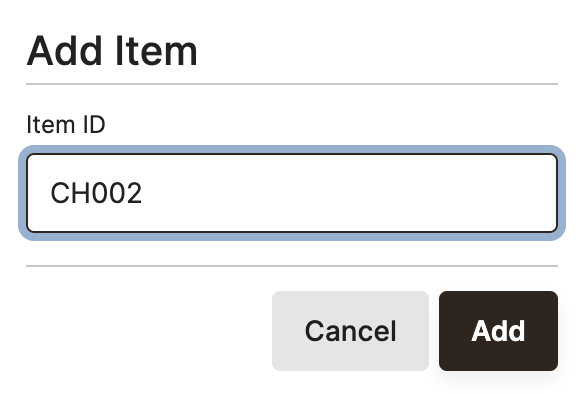Viewport: 582px width, 394px height.
Task: Click the label above the text field
Action: pos(66,124)
